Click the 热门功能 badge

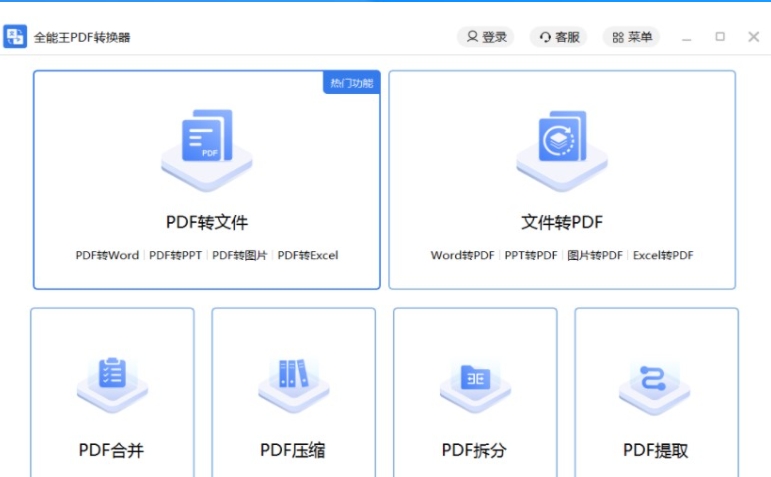[x=352, y=83]
